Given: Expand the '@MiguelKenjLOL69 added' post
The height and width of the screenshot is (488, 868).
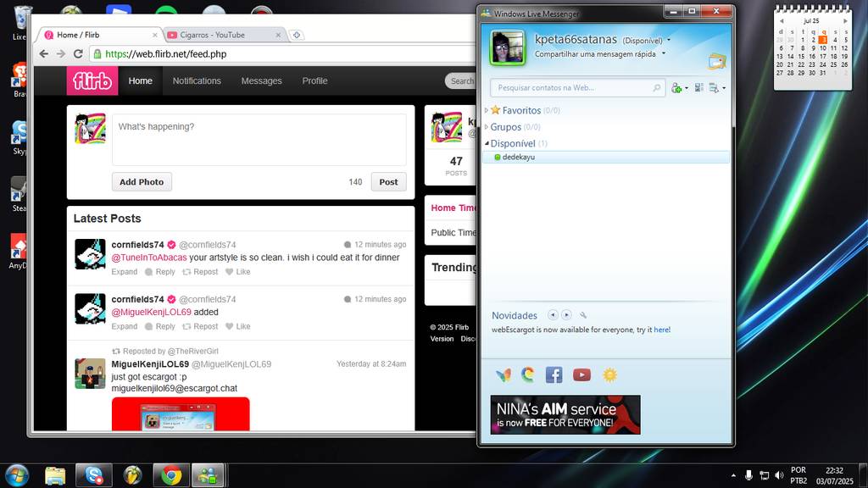Looking at the screenshot, I should coord(124,326).
